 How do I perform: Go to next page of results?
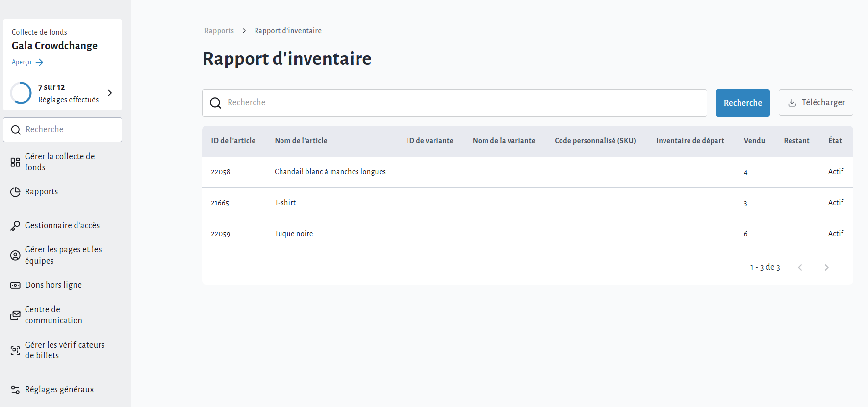(x=826, y=268)
